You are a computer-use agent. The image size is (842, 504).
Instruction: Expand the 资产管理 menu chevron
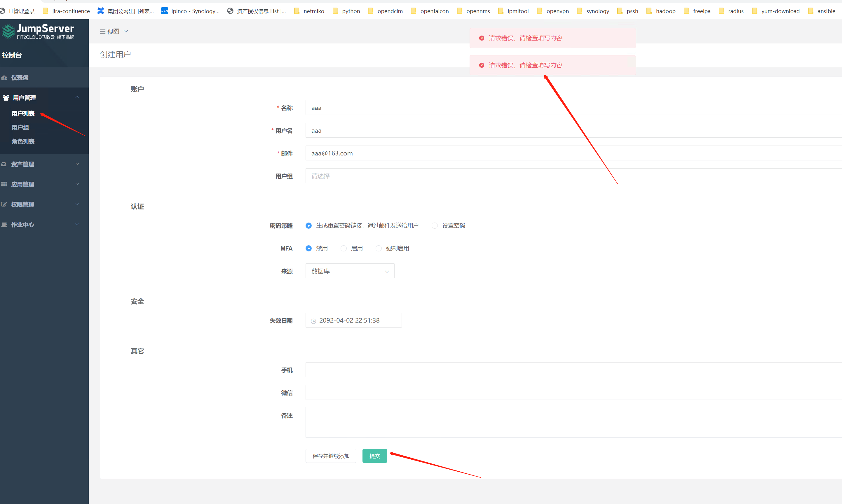pyautogui.click(x=77, y=164)
